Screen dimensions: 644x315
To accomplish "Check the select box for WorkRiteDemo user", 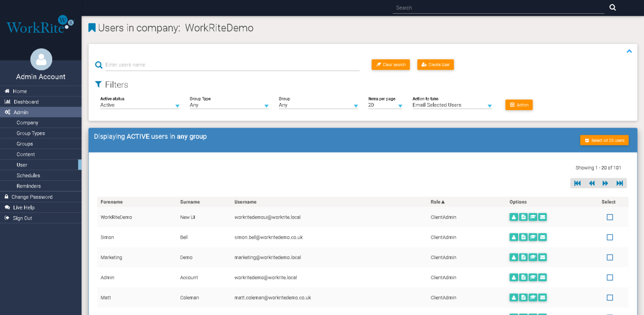I will pos(610,217).
